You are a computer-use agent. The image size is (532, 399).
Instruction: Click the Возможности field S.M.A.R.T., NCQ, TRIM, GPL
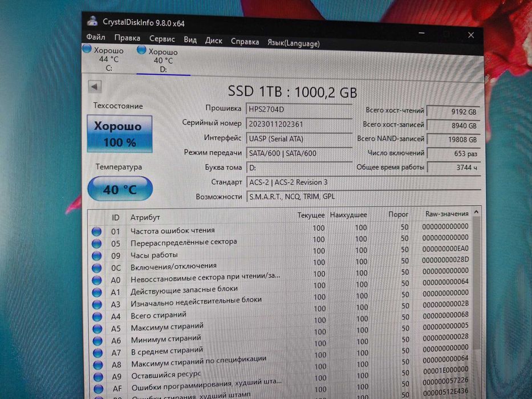363,197
